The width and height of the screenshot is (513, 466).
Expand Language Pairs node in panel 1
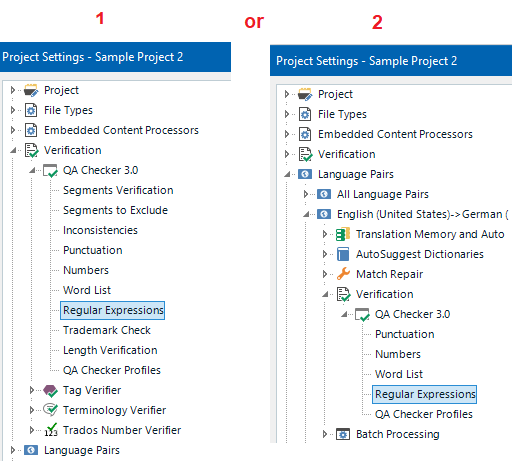pos(13,450)
